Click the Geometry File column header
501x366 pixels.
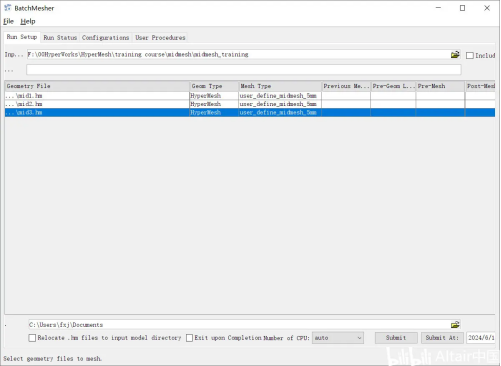pyautogui.click(x=97, y=86)
